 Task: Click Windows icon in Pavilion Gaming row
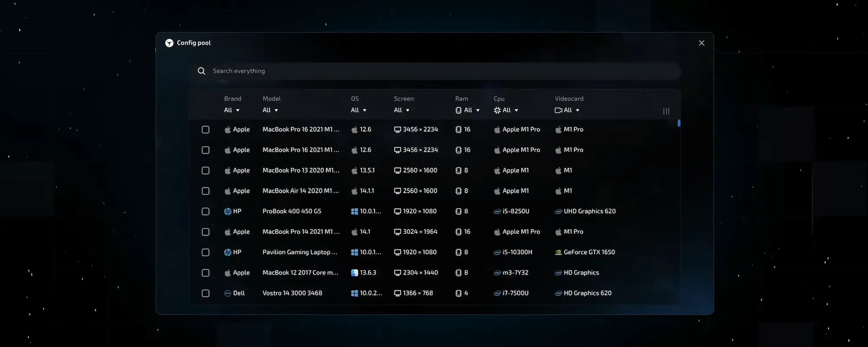pos(355,252)
